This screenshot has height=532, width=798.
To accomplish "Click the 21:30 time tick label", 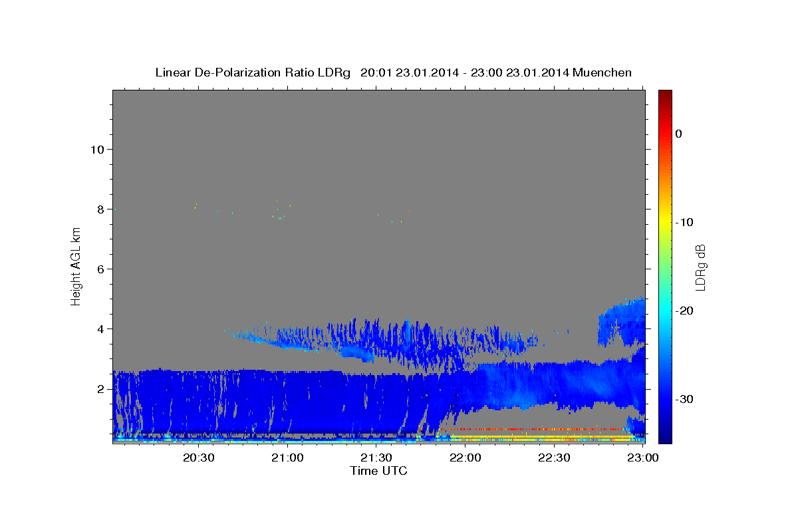I will 376,458.
